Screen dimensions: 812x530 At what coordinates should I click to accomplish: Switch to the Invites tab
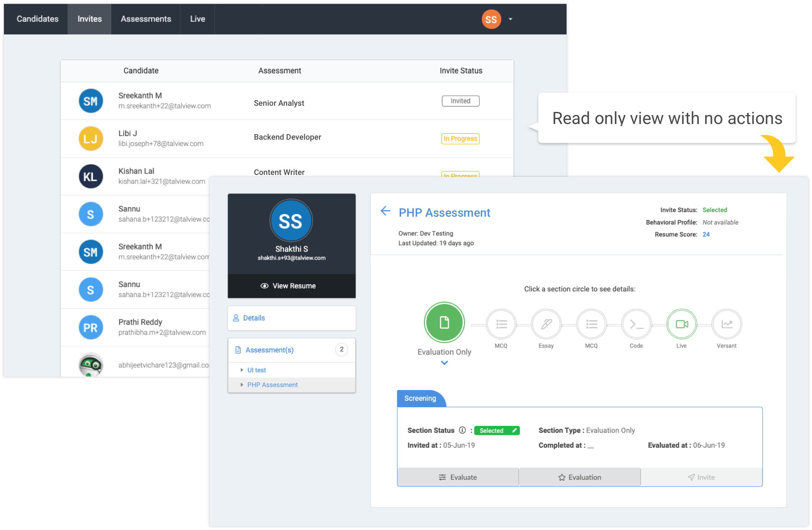pyautogui.click(x=89, y=19)
